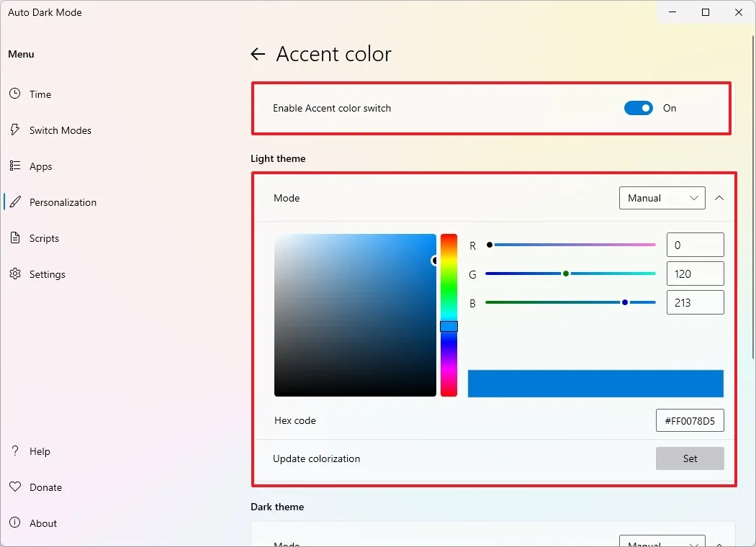Open Switch Modes via its lightning icon
Screen dimensions: 756x547
click(x=14, y=130)
